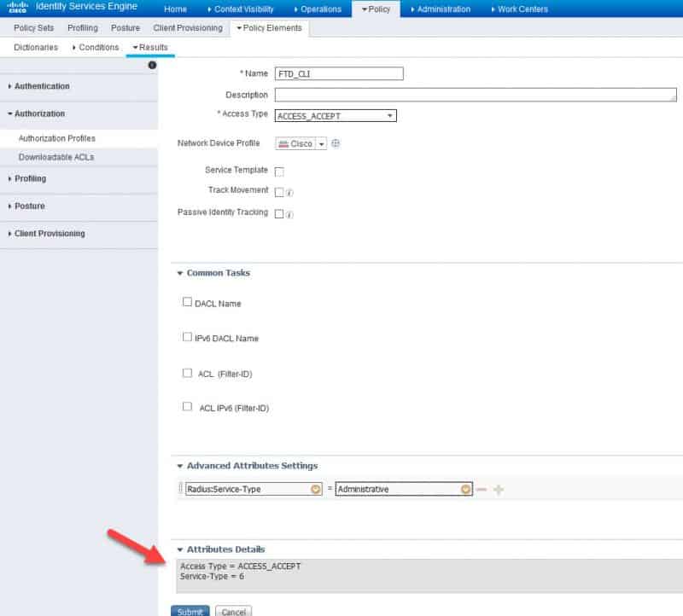683x616 pixels.
Task: Click the info icon next to Track Movement
Action: pyautogui.click(x=289, y=191)
